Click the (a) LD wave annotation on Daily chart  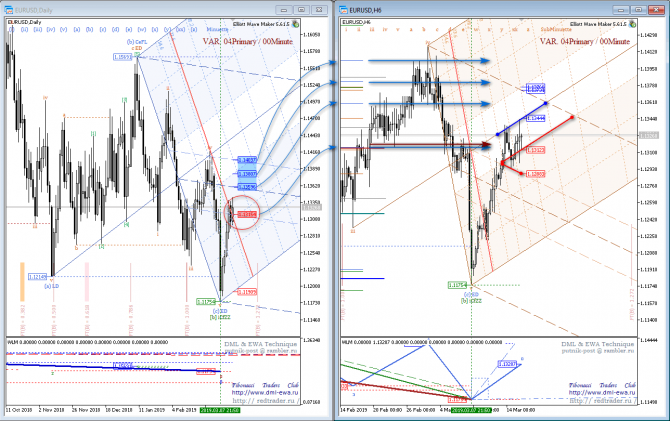pos(51,286)
